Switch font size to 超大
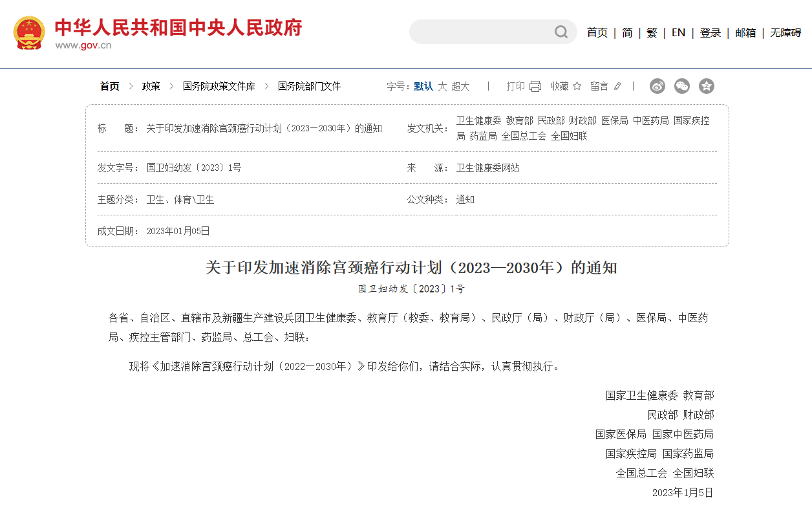Screen dimensions: 812x513 click(x=460, y=86)
